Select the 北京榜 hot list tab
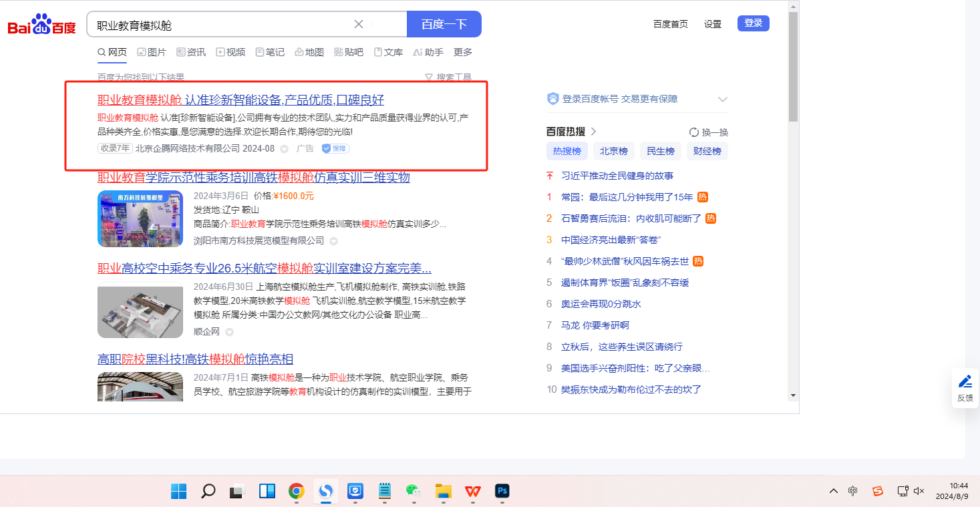 [613, 151]
